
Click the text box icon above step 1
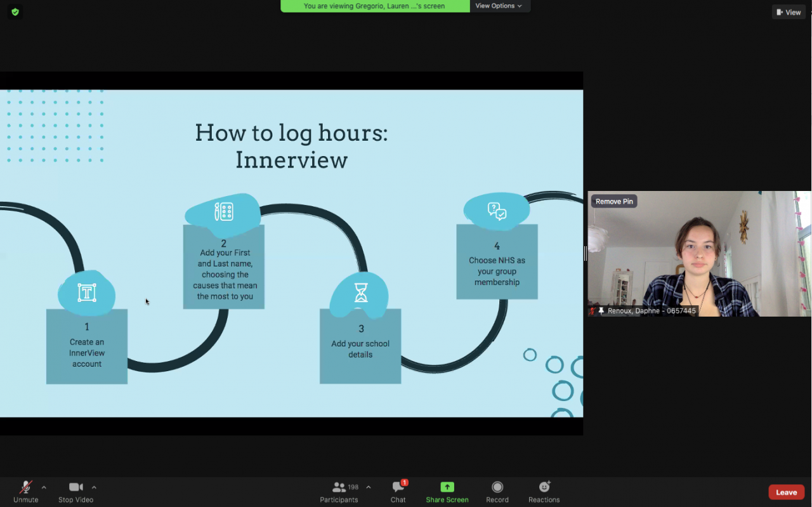(87, 293)
